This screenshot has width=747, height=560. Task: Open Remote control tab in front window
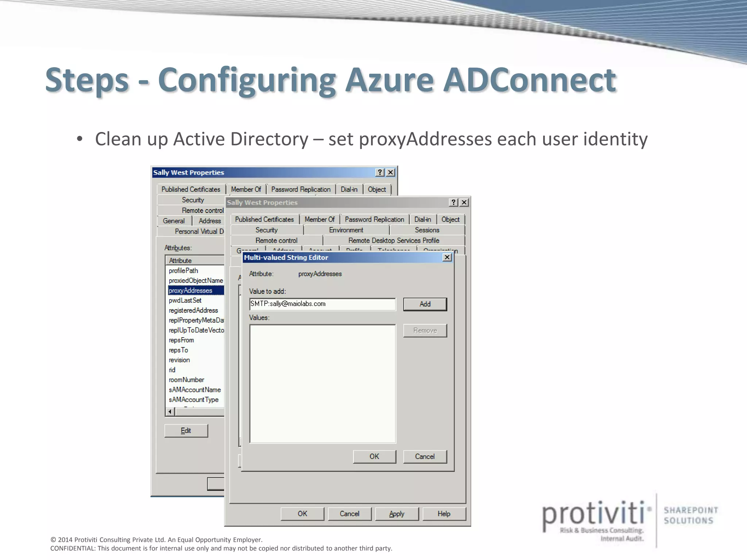[276, 241]
